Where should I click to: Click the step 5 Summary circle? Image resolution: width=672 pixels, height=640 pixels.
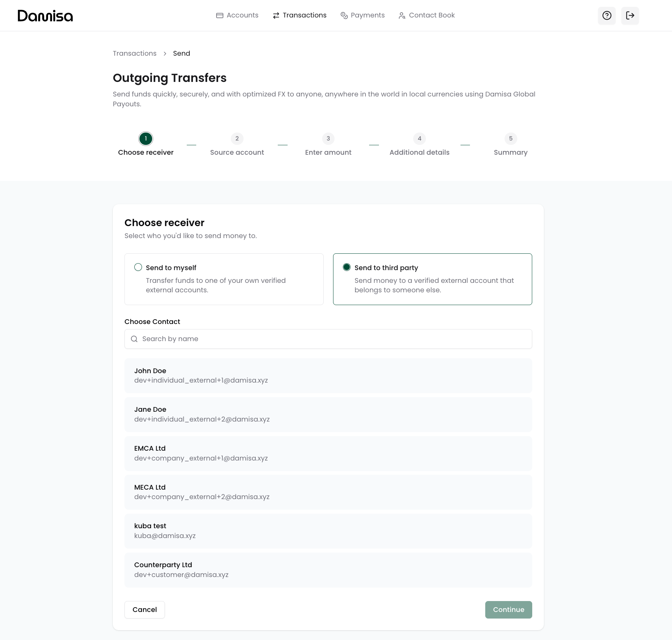510,139
